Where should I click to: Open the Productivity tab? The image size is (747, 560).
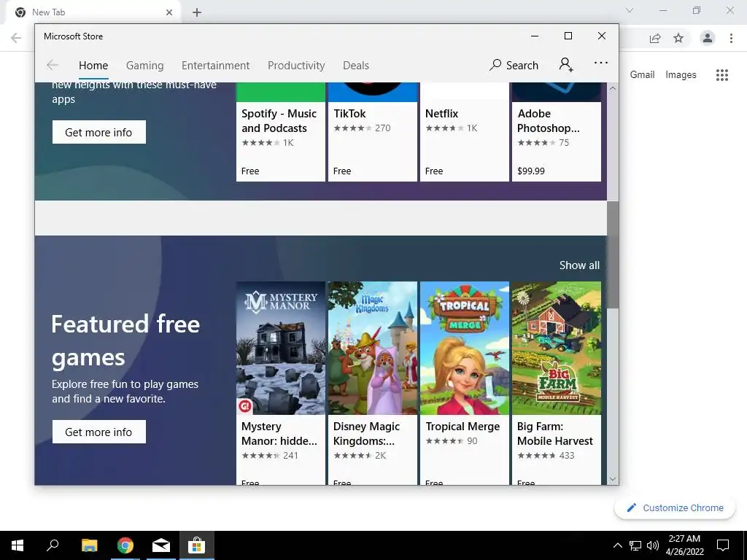tap(296, 65)
